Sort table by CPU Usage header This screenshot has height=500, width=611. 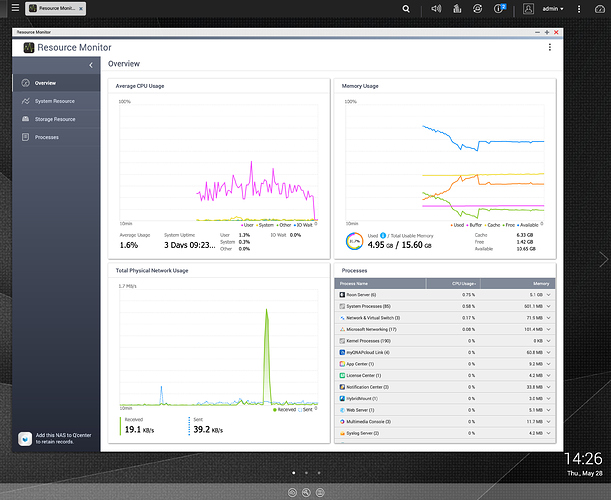tap(453, 283)
